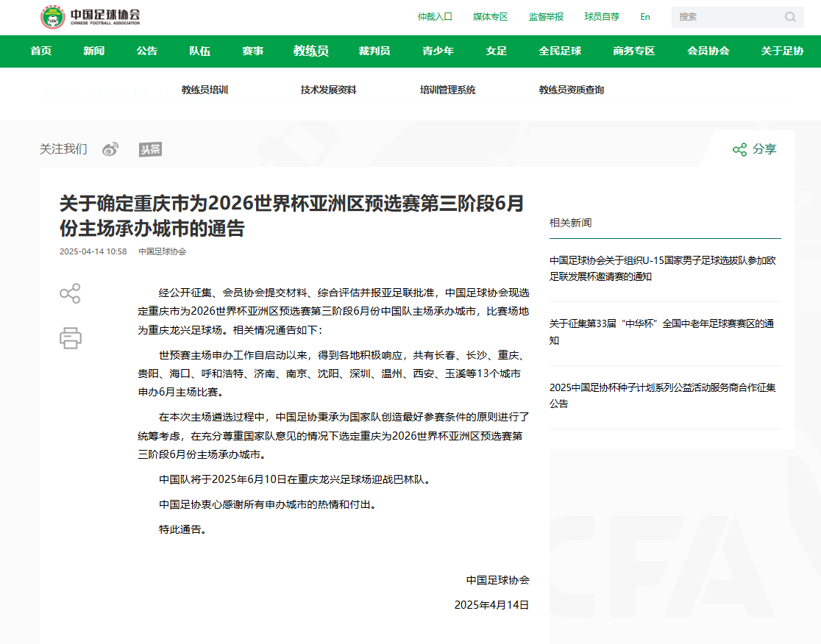Print the announcement using the printer icon
This screenshot has width=821, height=644.
70,338
